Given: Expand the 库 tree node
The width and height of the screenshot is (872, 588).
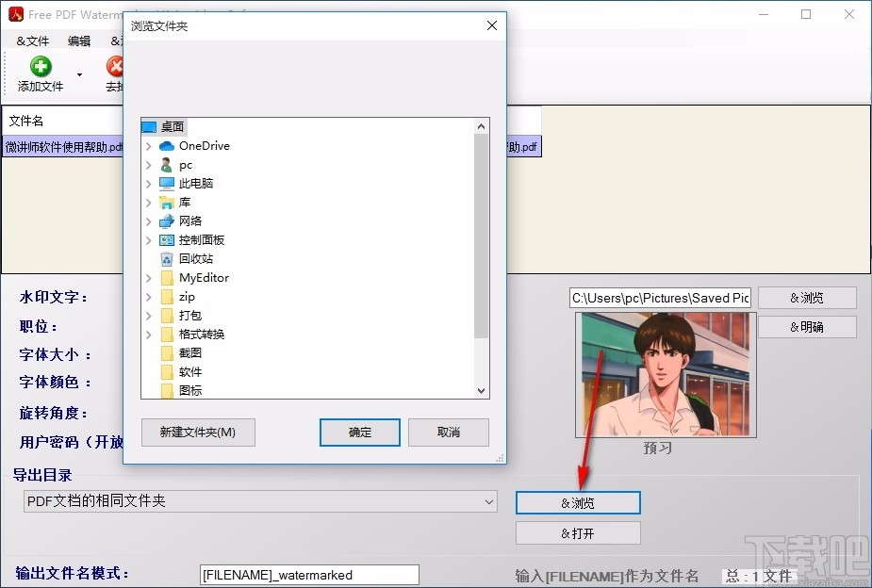Looking at the screenshot, I should 148,202.
